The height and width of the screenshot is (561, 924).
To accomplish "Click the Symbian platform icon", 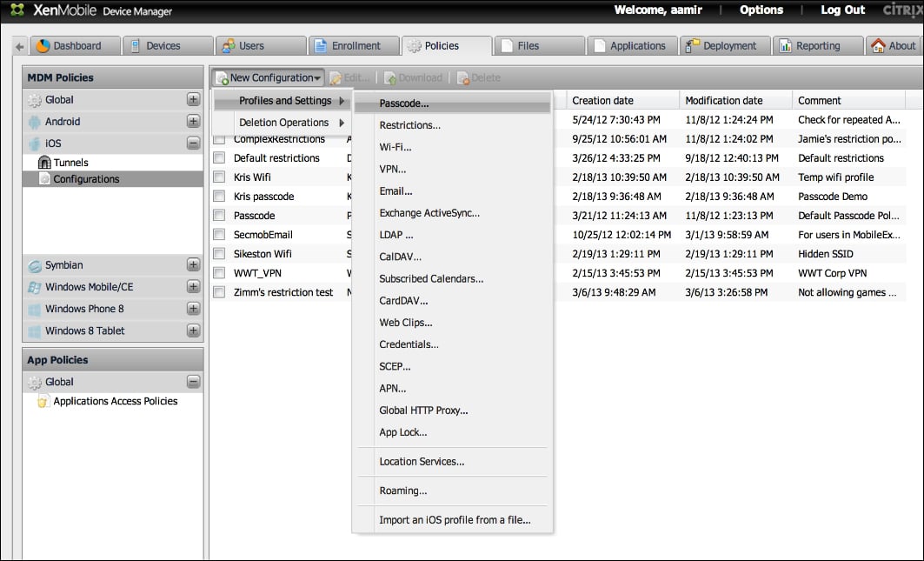I will coord(35,265).
